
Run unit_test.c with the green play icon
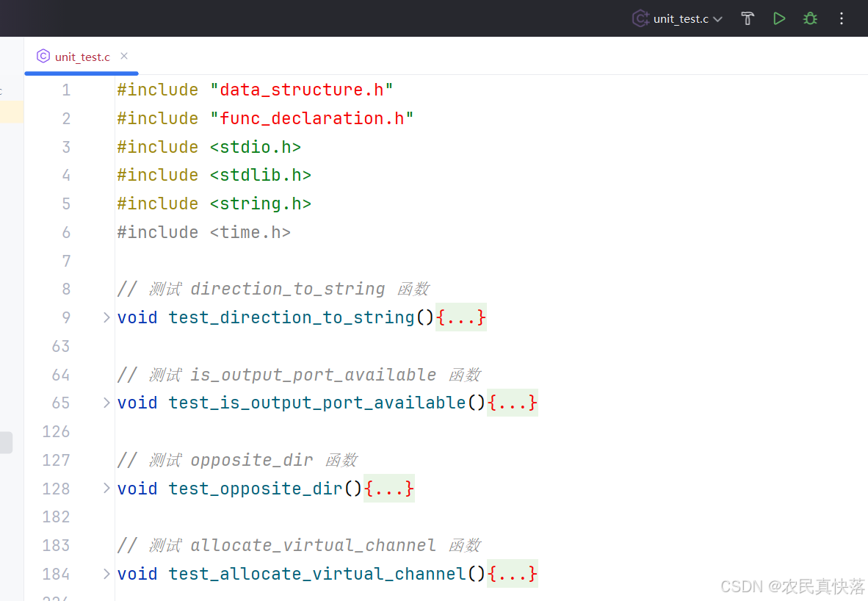point(779,18)
